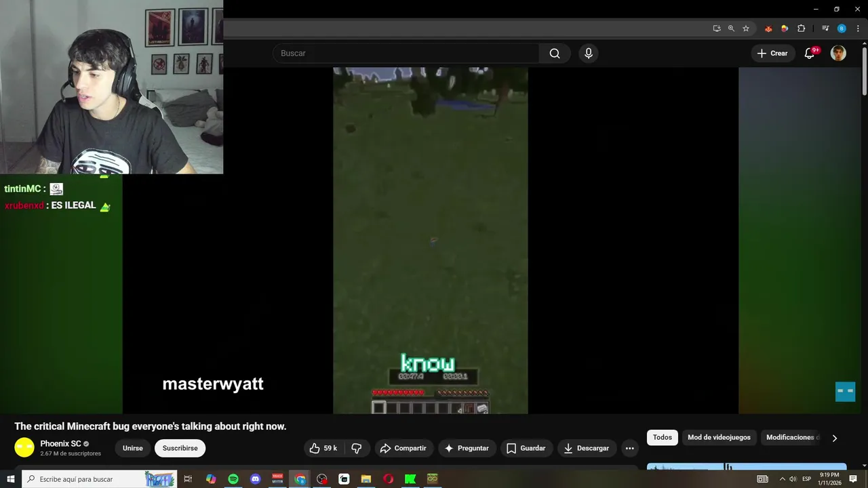This screenshot has height=488, width=868.
Task: Like the video with thumbs-up
Action: 323,448
